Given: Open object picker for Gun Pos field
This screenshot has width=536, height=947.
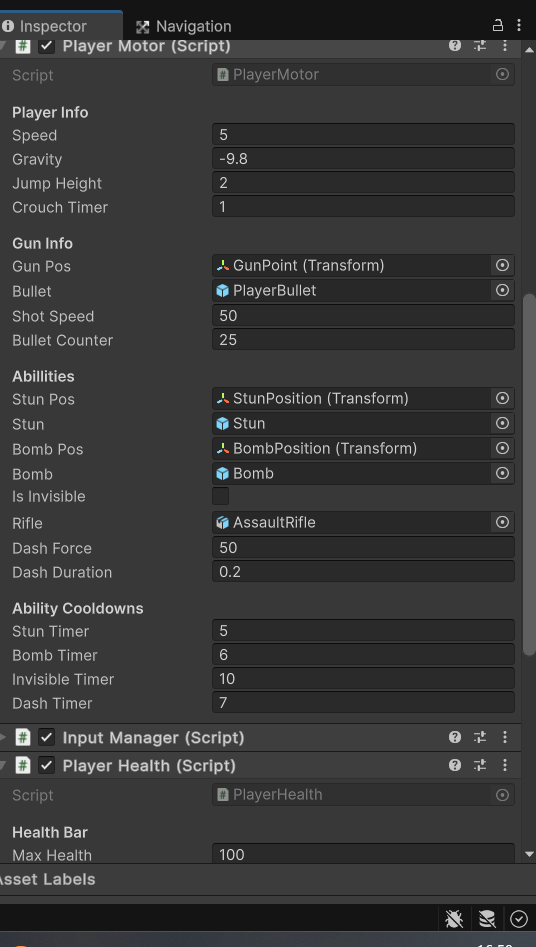Looking at the screenshot, I should [502, 266].
